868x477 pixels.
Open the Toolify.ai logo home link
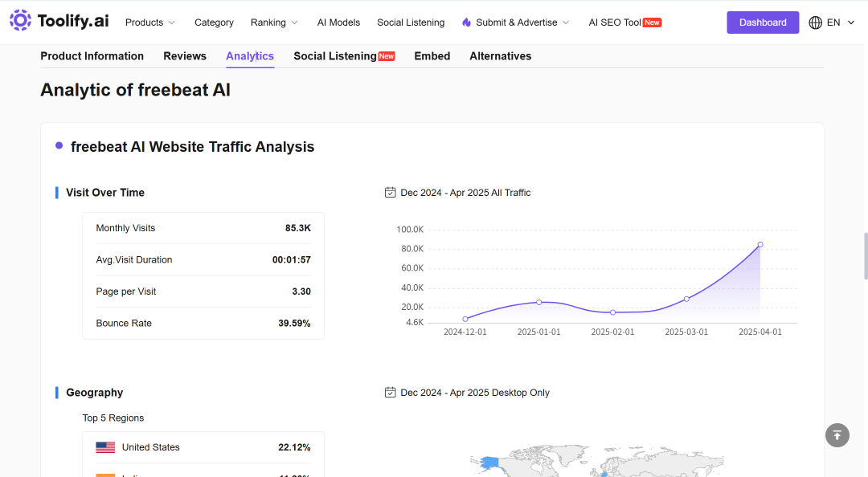[x=59, y=21]
